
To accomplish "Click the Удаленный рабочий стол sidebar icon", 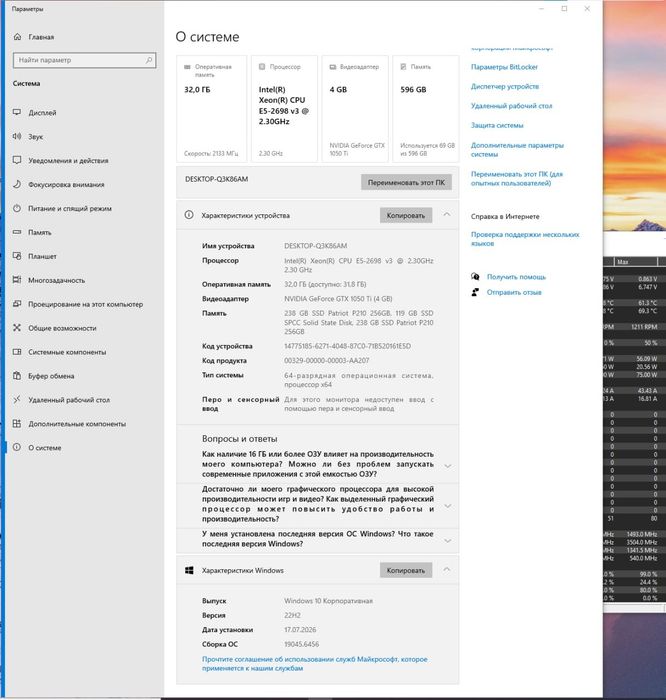I will 17,400.
